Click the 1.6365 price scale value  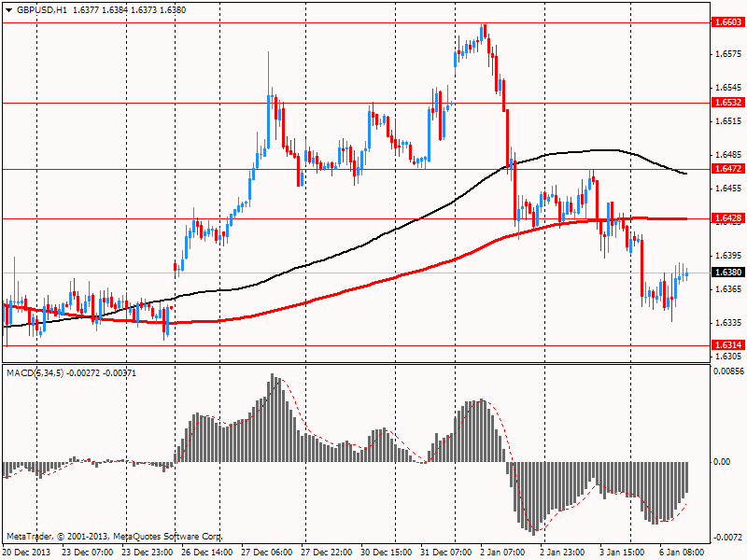click(x=729, y=289)
